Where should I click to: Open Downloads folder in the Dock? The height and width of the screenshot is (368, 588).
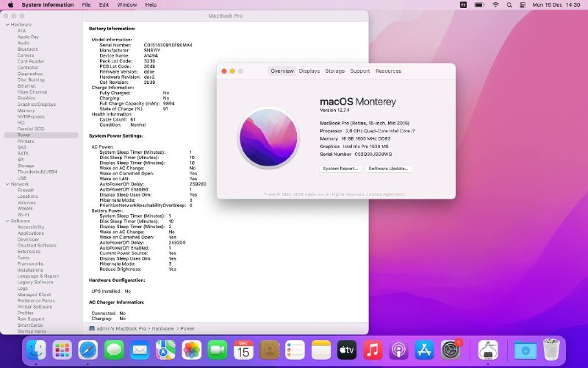click(x=525, y=350)
